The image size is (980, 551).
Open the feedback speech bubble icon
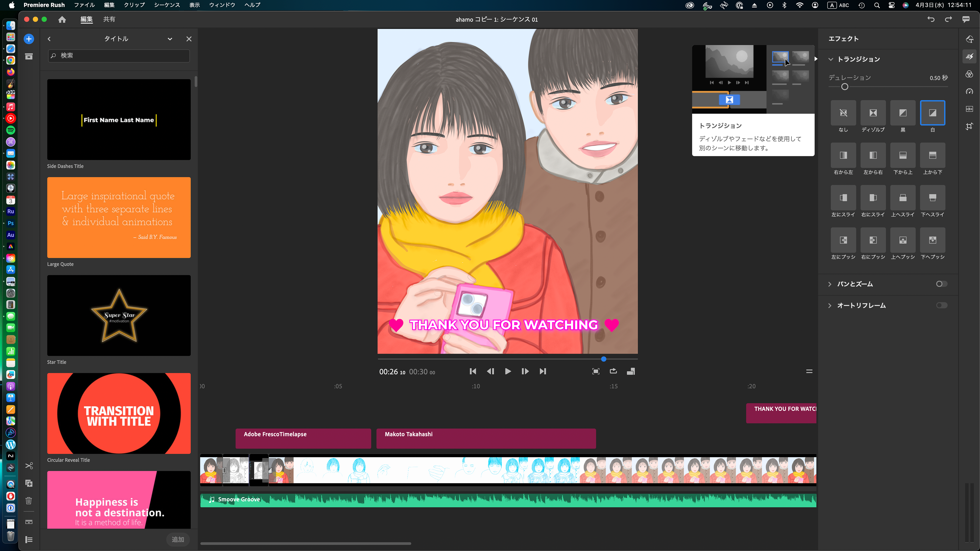pos(966,19)
